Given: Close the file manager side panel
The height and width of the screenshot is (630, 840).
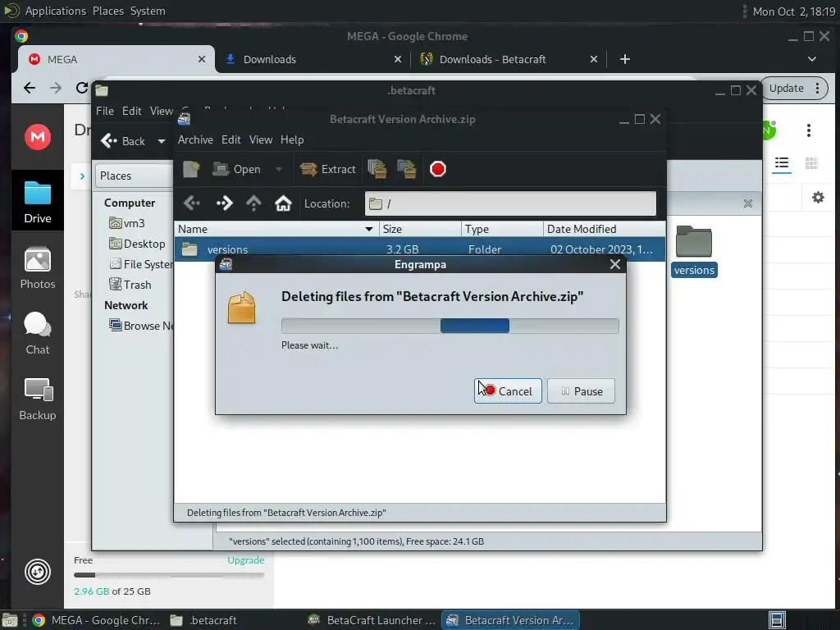Looking at the screenshot, I should coord(748,203).
